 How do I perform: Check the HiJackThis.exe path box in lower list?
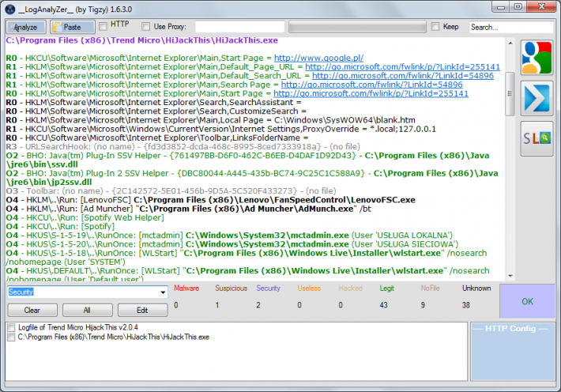click(11, 337)
